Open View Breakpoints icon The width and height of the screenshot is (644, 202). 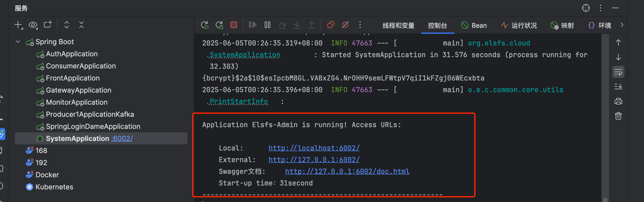click(x=331, y=25)
